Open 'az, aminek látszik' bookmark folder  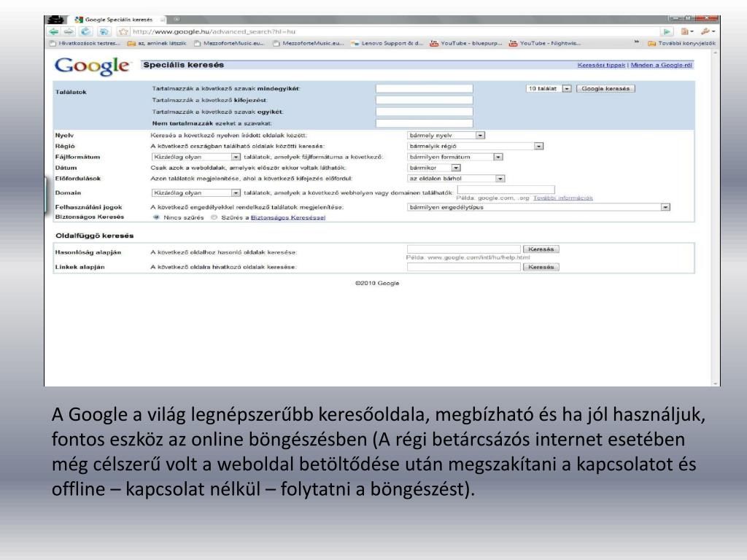[x=157, y=43]
